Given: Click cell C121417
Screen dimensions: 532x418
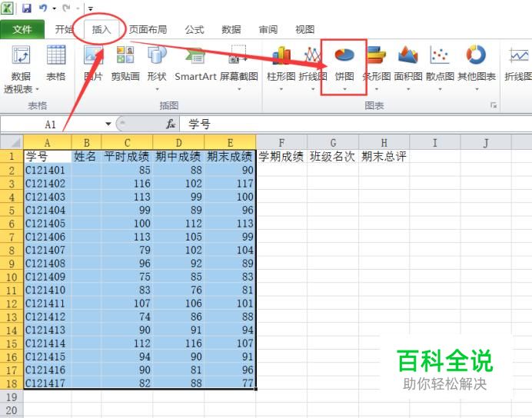Looking at the screenshot, I should [x=48, y=383].
